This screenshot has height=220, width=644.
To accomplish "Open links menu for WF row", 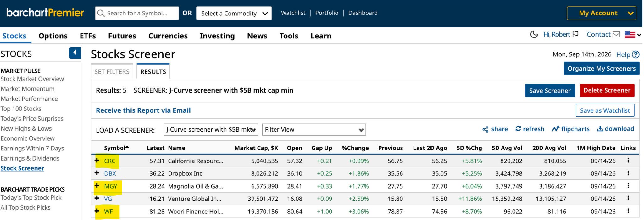I will point(628,211).
